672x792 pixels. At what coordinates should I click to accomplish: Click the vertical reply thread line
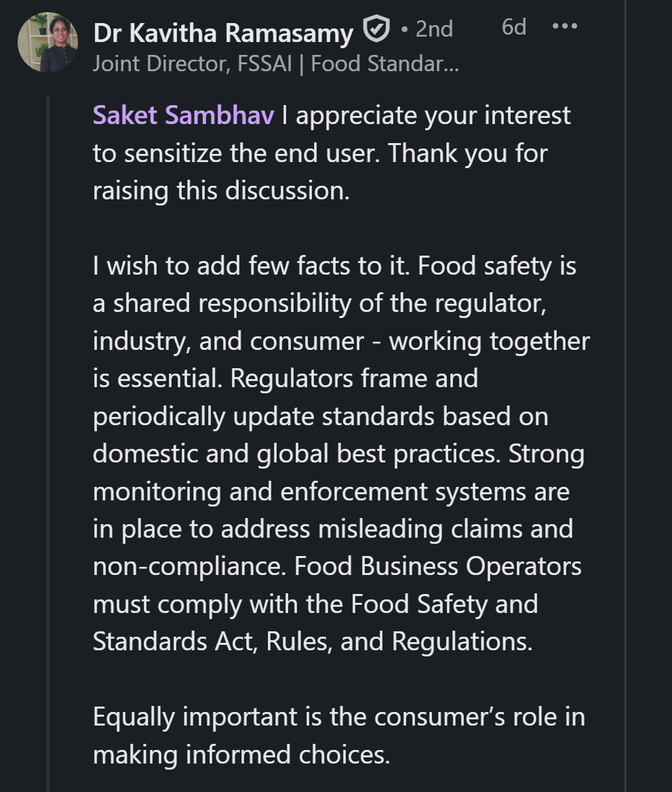[48, 441]
